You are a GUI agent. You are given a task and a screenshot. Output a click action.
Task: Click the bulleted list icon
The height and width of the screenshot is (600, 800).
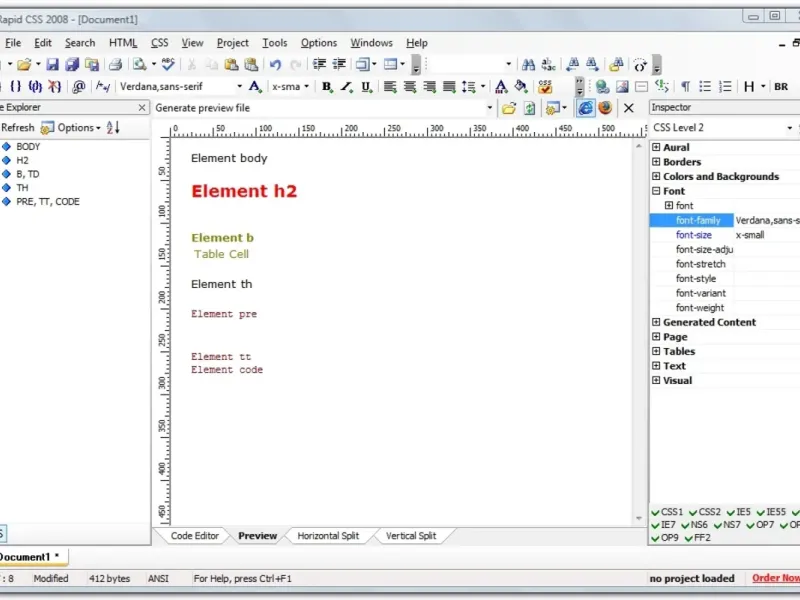click(705, 87)
